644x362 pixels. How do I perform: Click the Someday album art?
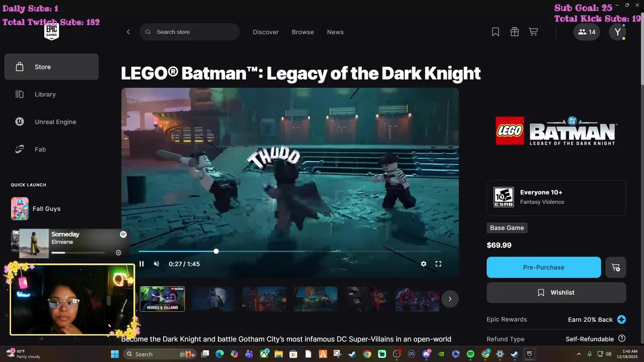click(x=34, y=243)
